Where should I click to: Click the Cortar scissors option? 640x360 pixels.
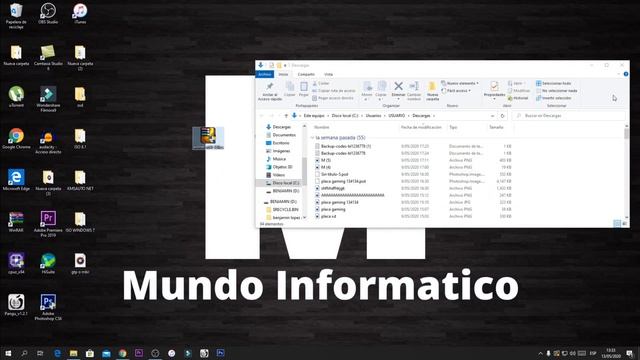321,83
